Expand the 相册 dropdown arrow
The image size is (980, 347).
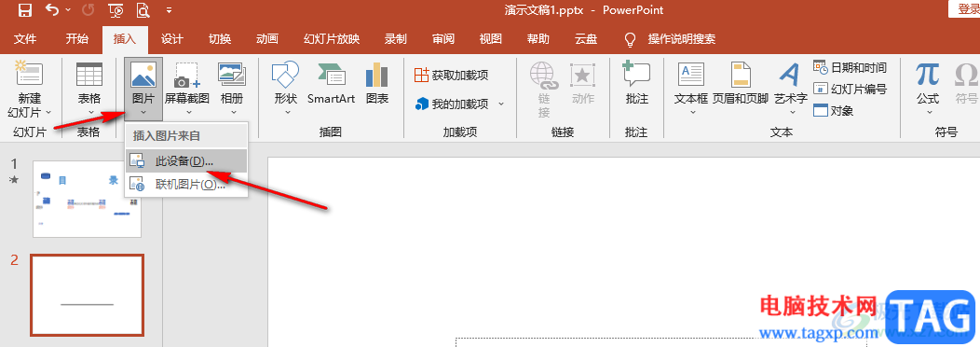coord(233,113)
